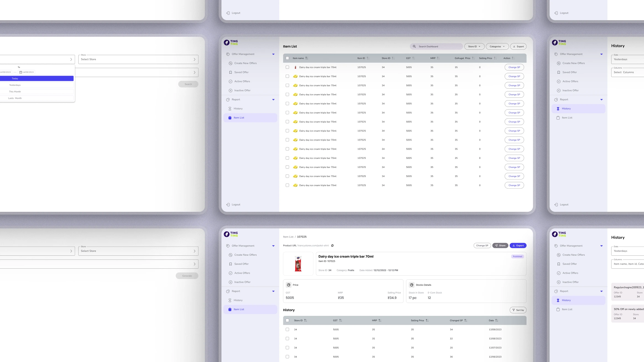Click MRP sort arrows in item 107025 history table
This screenshot has height=362, width=644.
pos(380,321)
